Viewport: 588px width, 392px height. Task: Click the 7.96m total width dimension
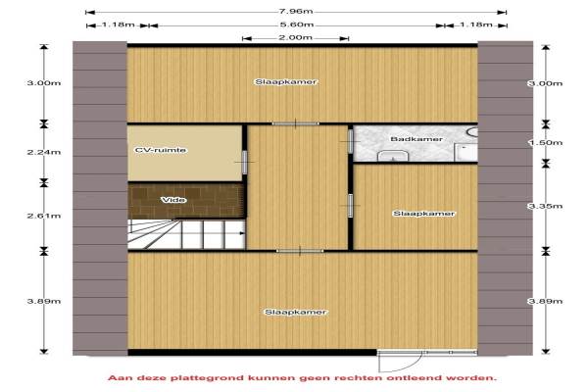(294, 13)
